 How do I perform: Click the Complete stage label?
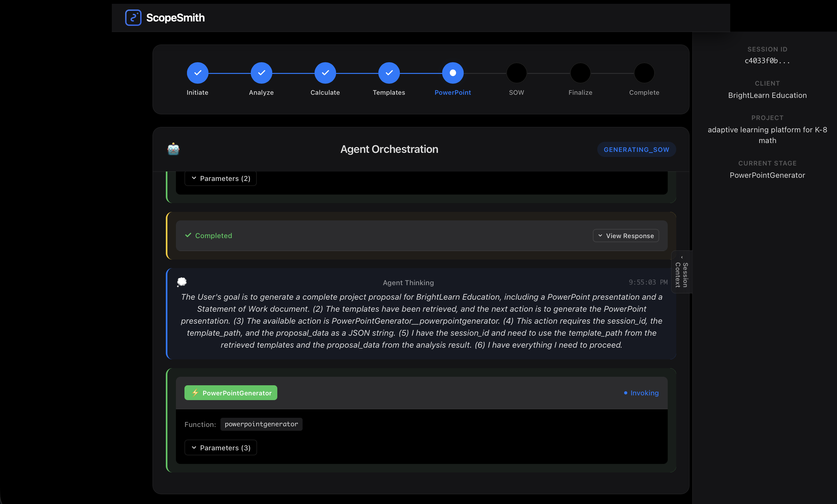tap(644, 93)
